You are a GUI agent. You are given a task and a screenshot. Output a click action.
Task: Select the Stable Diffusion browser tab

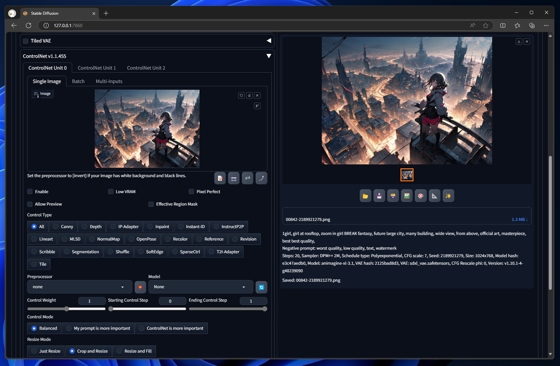coord(59,13)
